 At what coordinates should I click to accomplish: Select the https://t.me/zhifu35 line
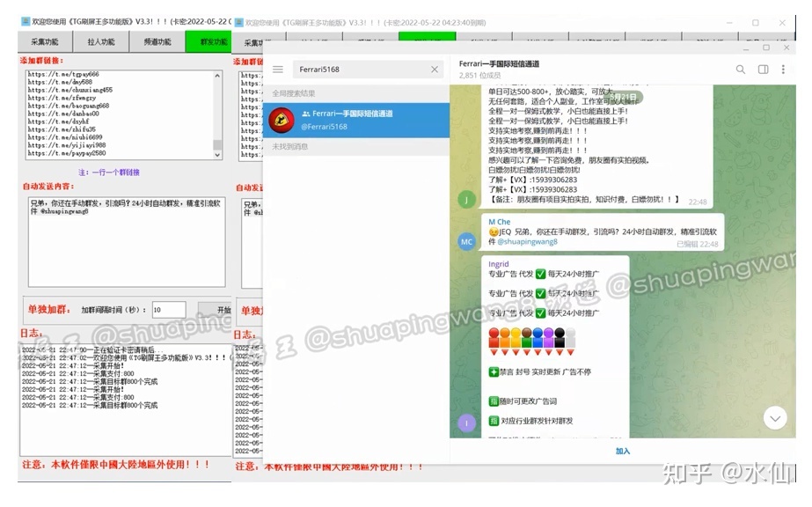point(62,129)
